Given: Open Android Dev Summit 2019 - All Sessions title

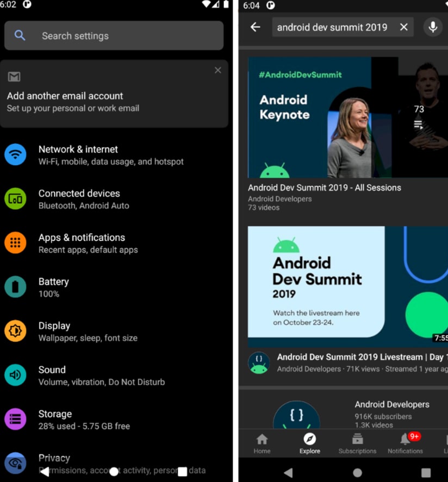Looking at the screenshot, I should tap(325, 187).
